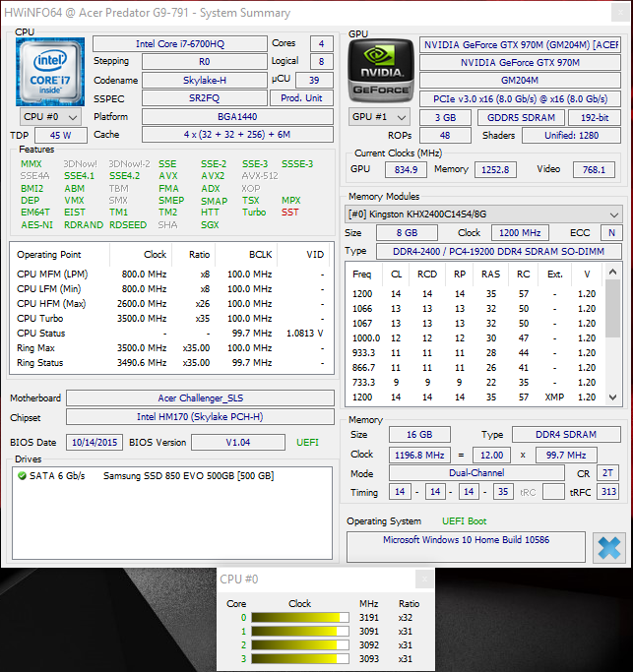Click the GPU clock 834.9 field

pos(406,169)
